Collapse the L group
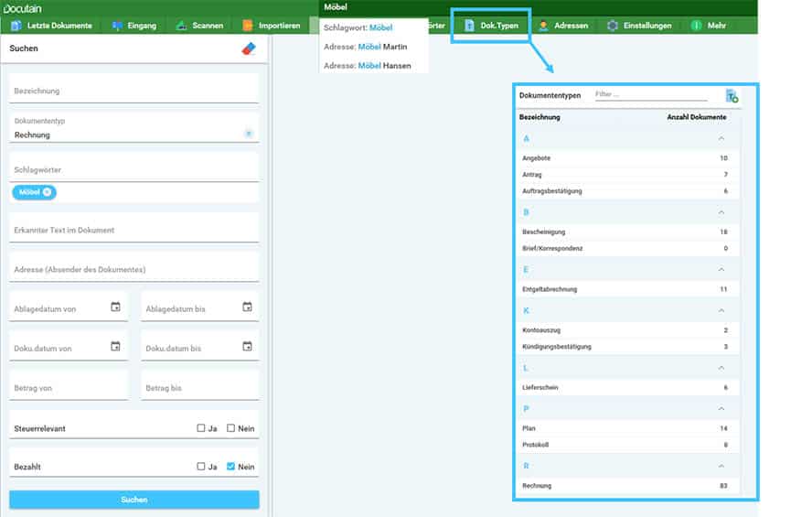This screenshot has width=812, height=517. (721, 368)
